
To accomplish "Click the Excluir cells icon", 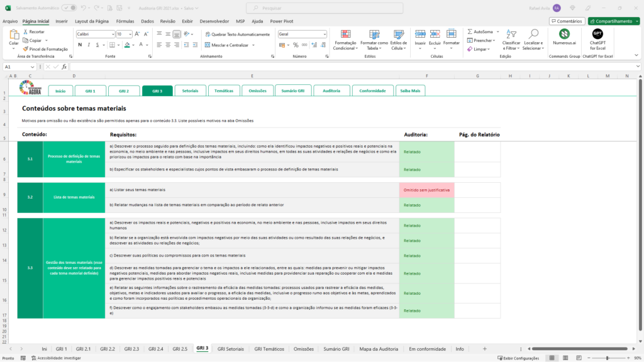I will click(x=435, y=34).
